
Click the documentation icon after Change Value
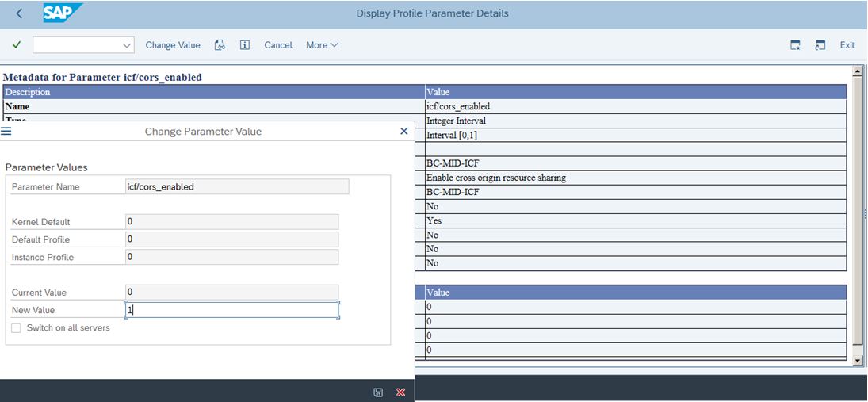220,45
